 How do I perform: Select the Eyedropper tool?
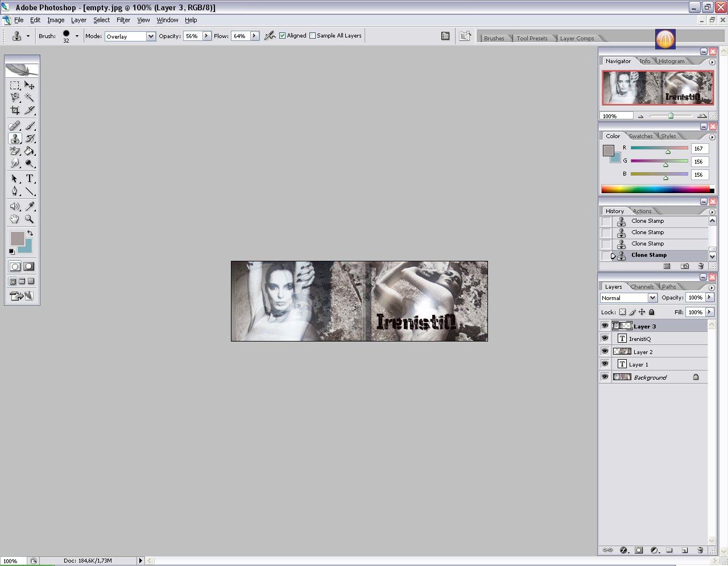click(30, 206)
